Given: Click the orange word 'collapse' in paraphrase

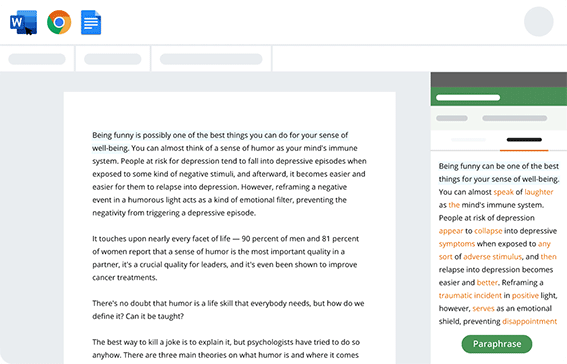Looking at the screenshot, I should click(x=488, y=231).
